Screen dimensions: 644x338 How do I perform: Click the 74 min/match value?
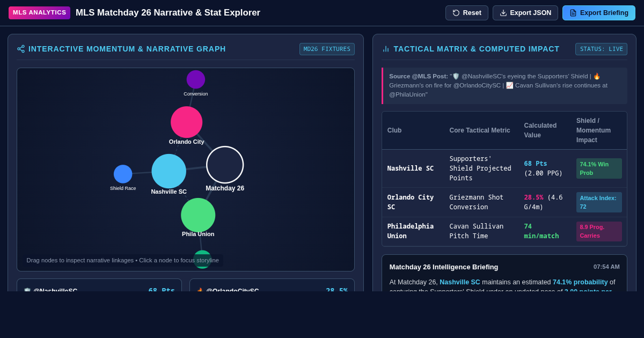(x=541, y=231)
